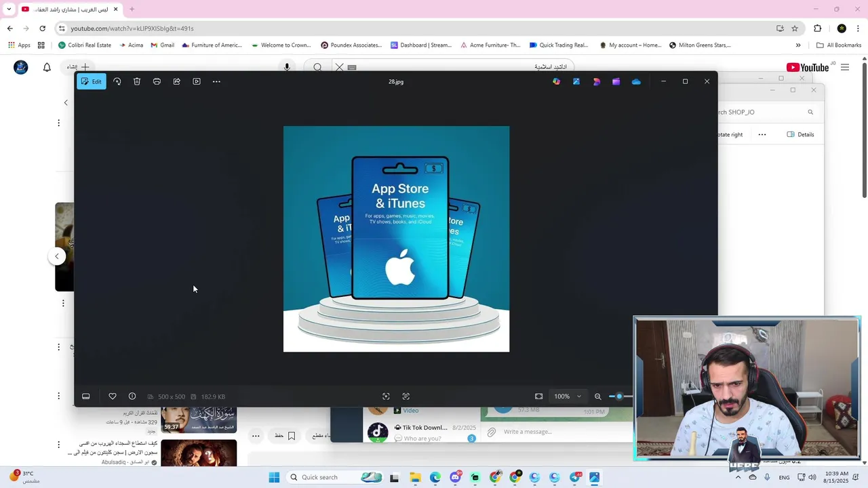Share the image using share icon
The height and width of the screenshot is (488, 868).
[176, 81]
